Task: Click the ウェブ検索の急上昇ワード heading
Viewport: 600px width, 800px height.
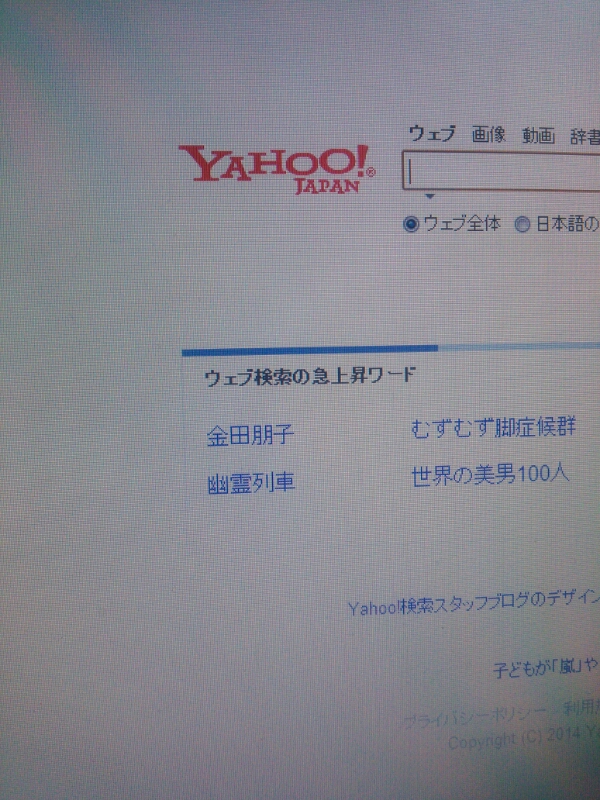Action: pos(310,377)
